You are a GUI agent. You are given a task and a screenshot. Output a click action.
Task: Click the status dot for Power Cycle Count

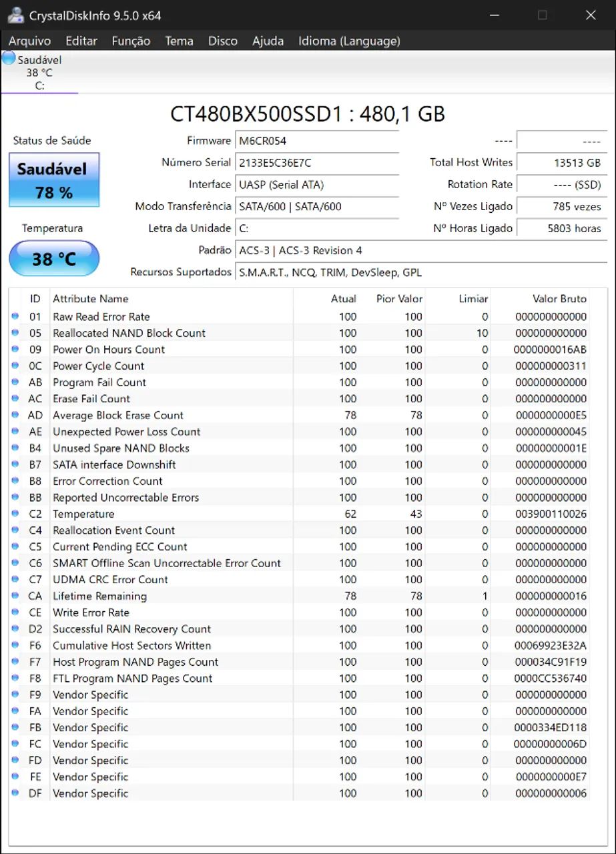[15, 366]
